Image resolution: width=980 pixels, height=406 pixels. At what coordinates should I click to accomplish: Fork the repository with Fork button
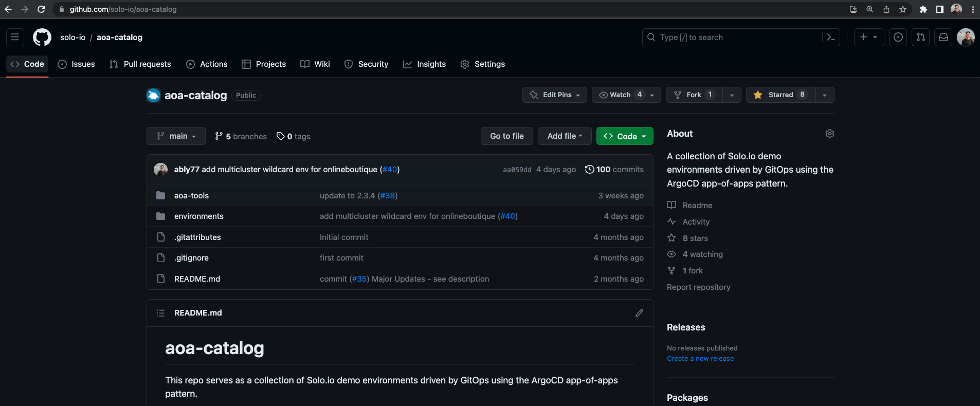coord(694,95)
